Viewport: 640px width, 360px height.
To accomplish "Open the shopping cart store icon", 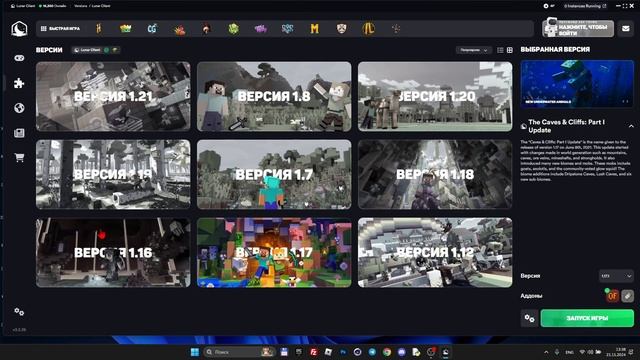I will tap(19, 158).
